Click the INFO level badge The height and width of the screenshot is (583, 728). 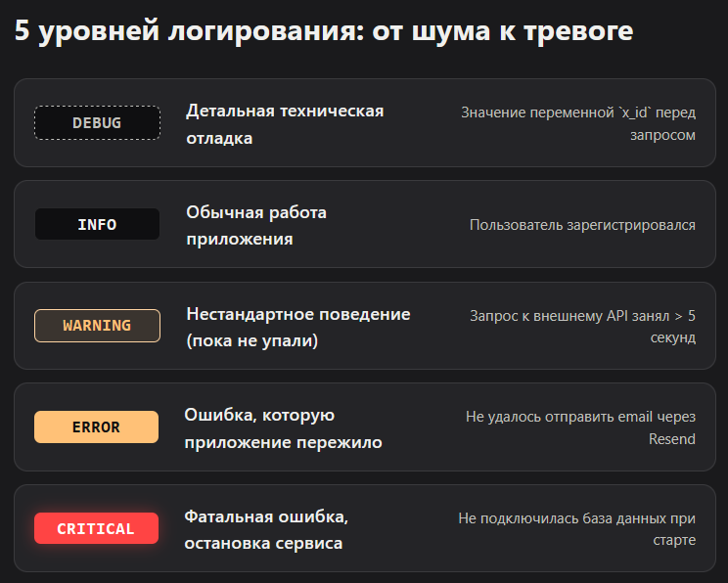(x=97, y=224)
